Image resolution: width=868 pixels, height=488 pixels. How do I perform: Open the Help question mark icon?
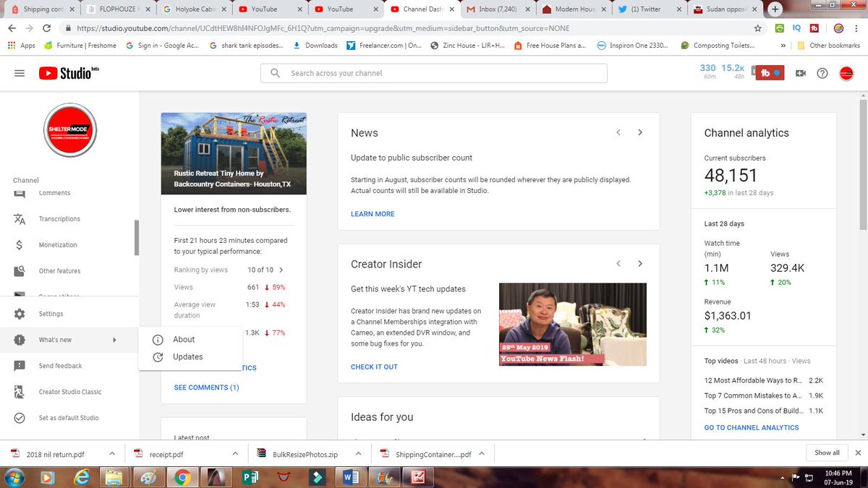822,73
